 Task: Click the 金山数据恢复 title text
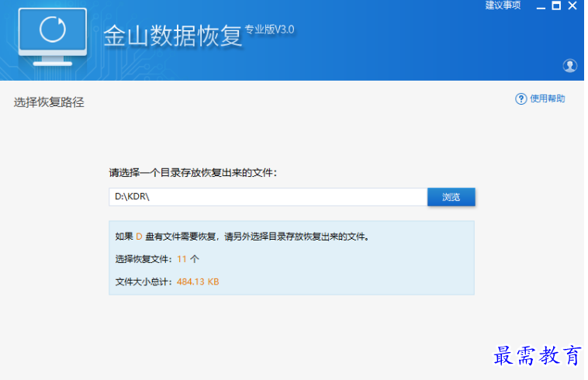pyautogui.click(x=173, y=36)
